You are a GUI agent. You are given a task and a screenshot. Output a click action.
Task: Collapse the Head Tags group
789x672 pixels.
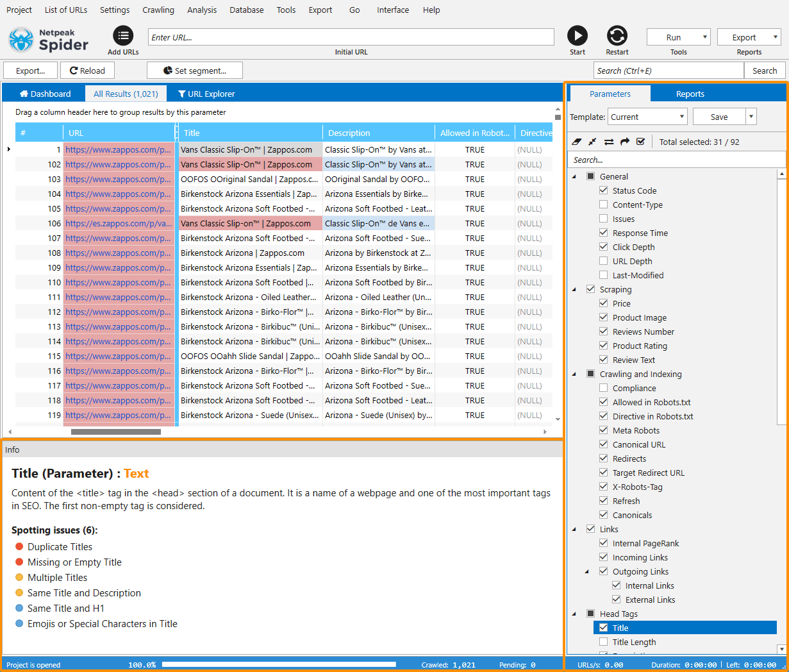click(574, 614)
